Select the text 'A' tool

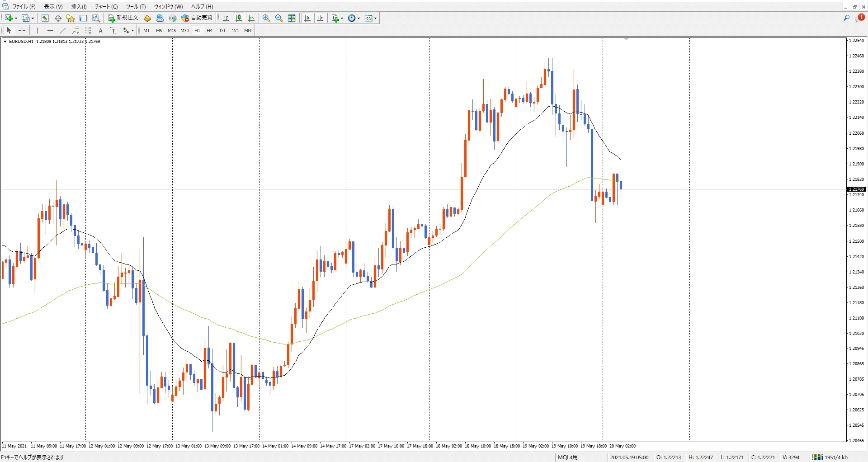pos(100,30)
